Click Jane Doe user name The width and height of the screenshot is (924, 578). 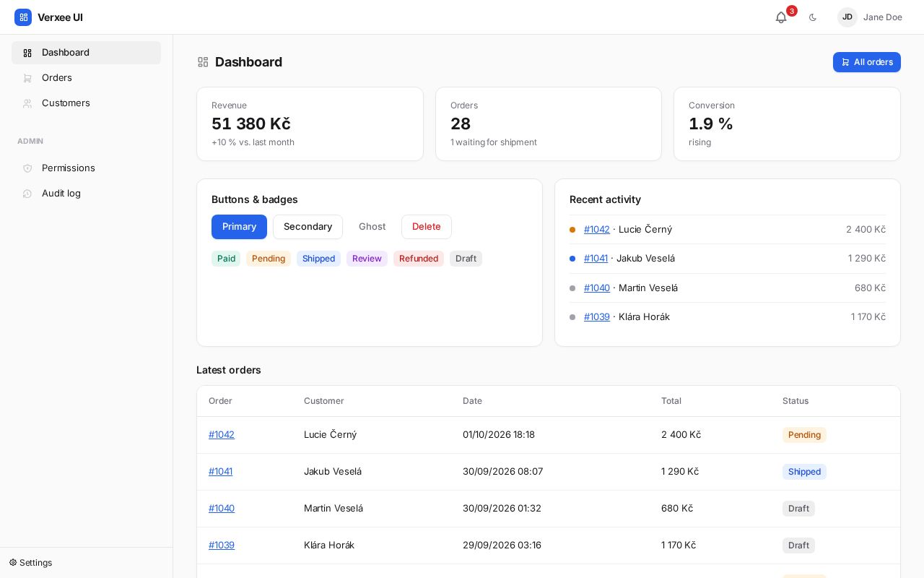tap(883, 17)
